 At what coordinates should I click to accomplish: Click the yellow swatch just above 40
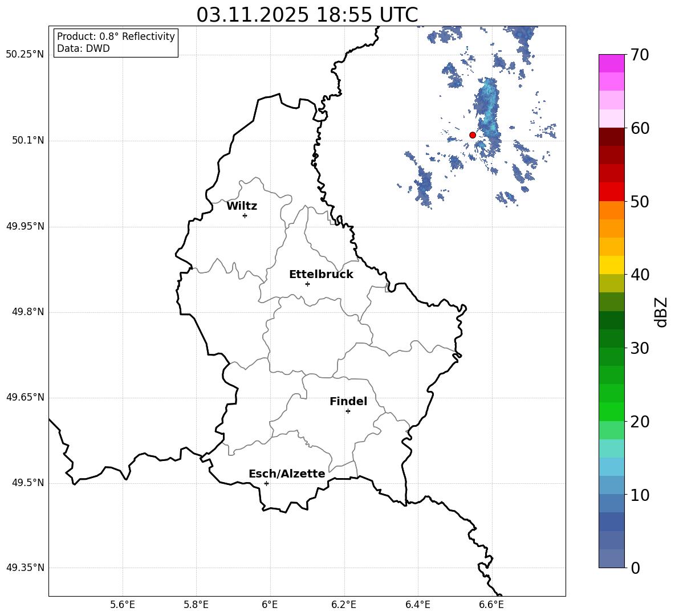[x=611, y=265]
